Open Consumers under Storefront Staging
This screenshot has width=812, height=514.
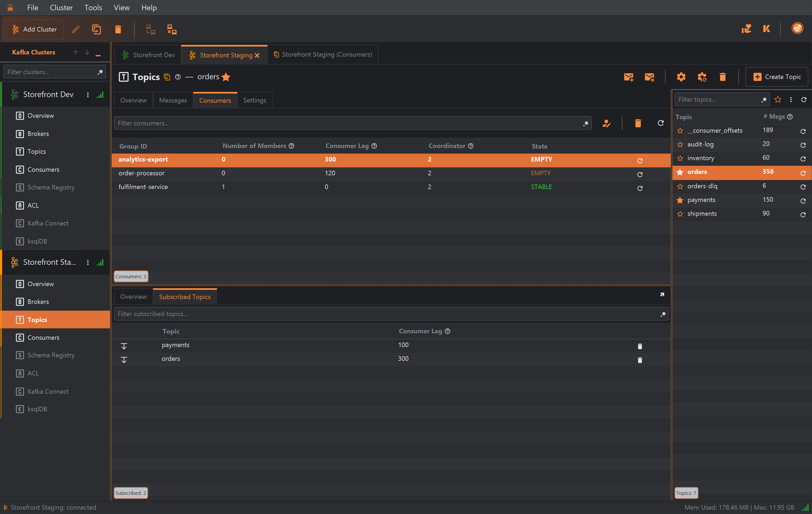tap(43, 337)
